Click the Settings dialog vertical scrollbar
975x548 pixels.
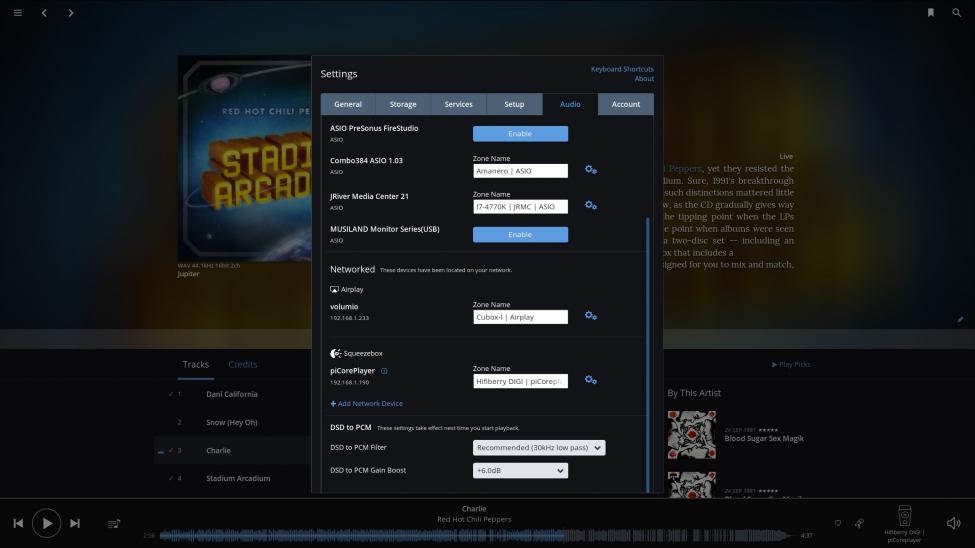pyautogui.click(x=647, y=355)
